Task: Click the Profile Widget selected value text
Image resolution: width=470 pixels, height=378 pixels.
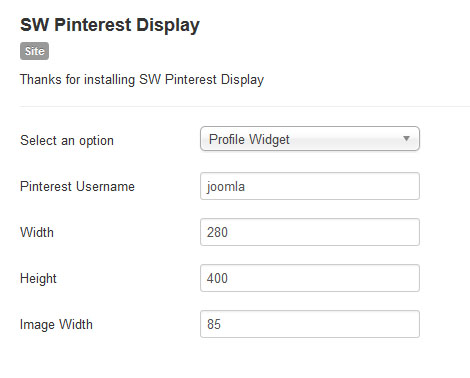Action: (x=249, y=139)
